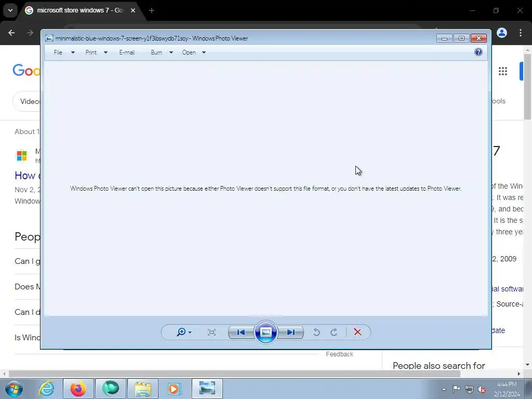Delete the picture with the red X
Viewport: 532px width, 399px height.
(x=357, y=332)
